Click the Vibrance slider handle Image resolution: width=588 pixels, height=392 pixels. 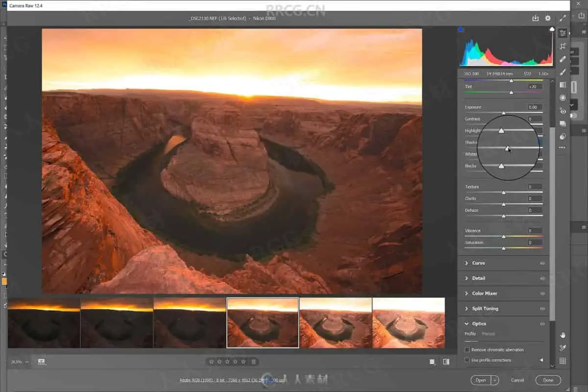[504, 237]
